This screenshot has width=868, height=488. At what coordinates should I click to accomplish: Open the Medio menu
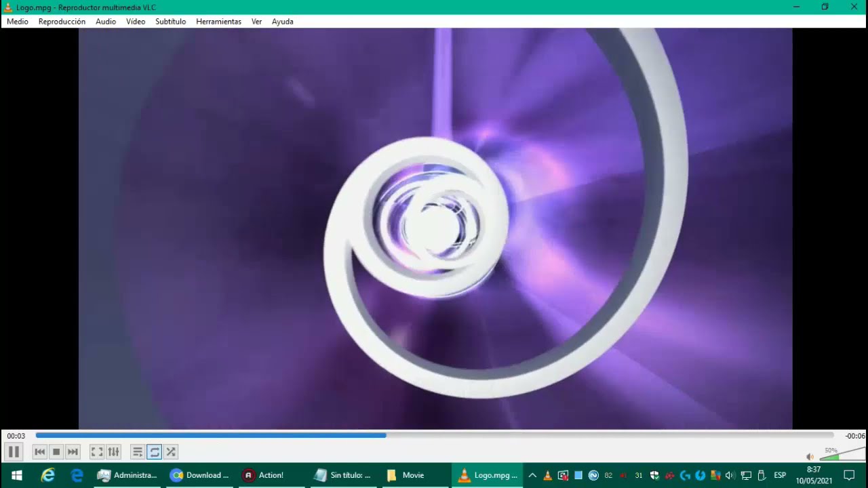pos(18,22)
